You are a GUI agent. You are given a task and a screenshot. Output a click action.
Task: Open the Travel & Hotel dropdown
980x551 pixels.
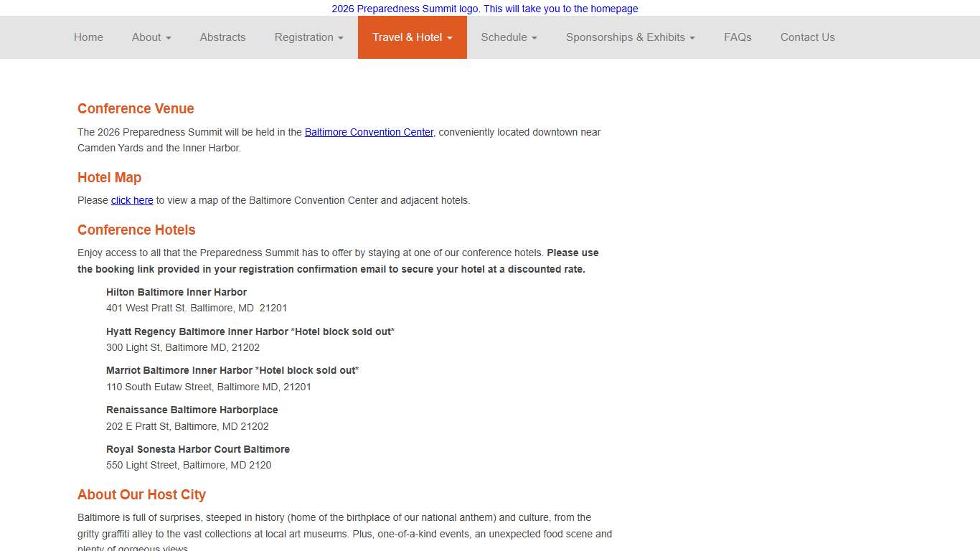click(412, 37)
